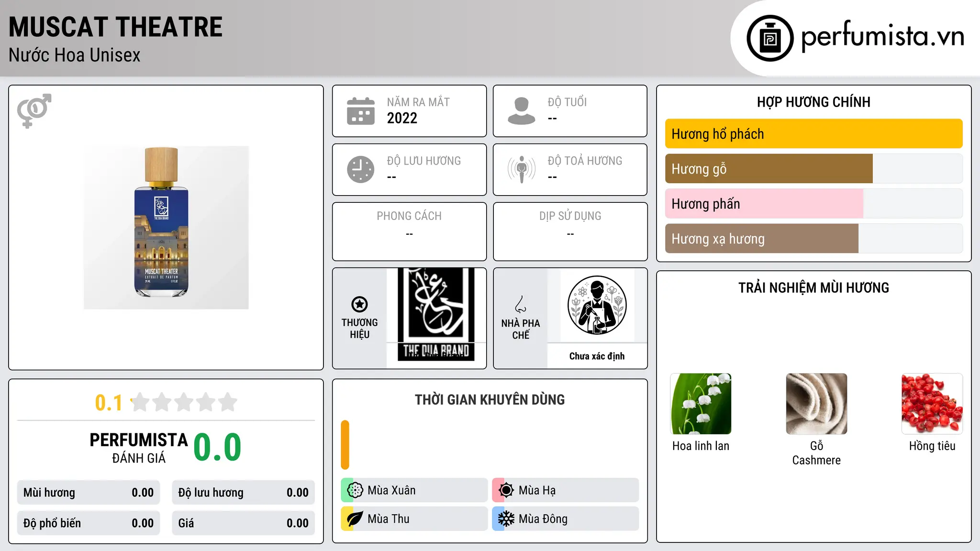
Task: Click the Hồng tiêu note label
Action: pyautogui.click(x=932, y=446)
